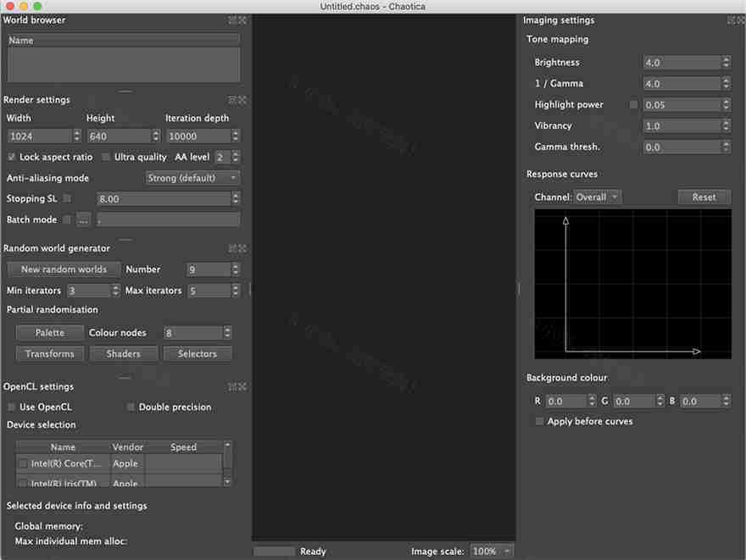Toggle Apply before curves
This screenshot has height=560, width=746.
tap(538, 421)
